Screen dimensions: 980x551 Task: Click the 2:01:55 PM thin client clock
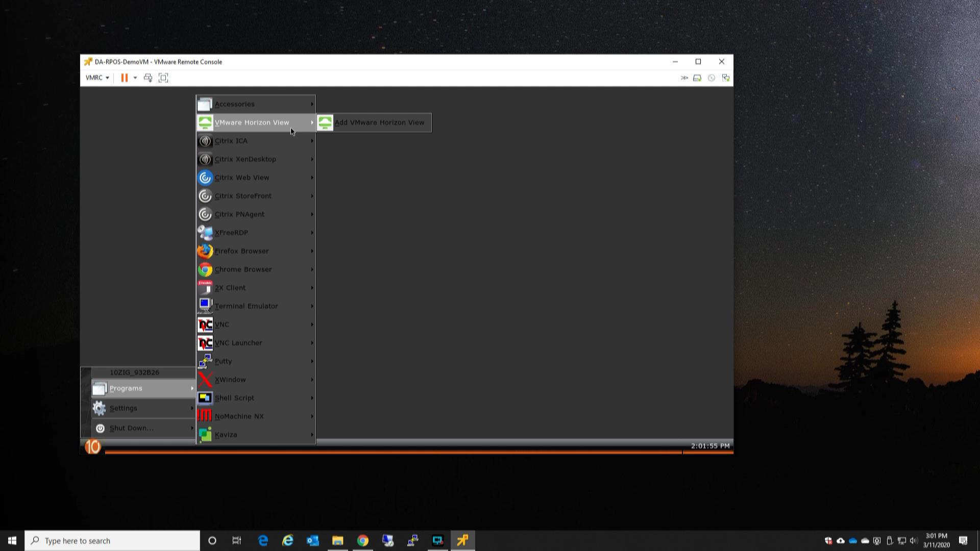tap(710, 446)
